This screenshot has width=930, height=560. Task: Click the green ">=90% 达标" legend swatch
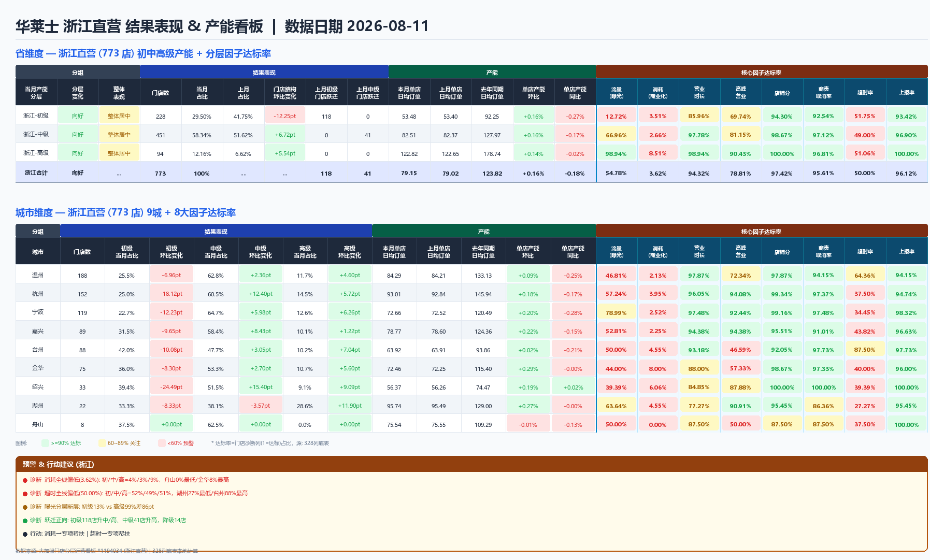point(45,443)
